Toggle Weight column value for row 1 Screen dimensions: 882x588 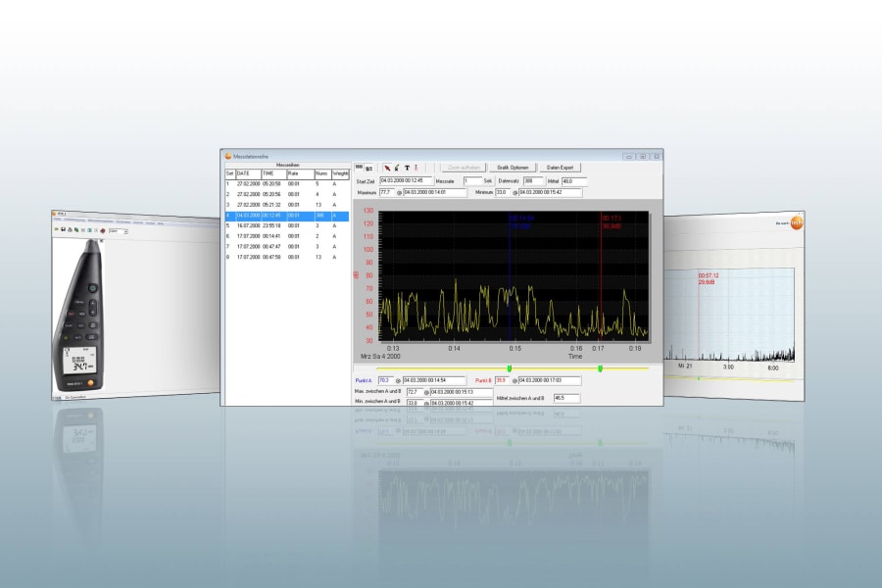336,183
